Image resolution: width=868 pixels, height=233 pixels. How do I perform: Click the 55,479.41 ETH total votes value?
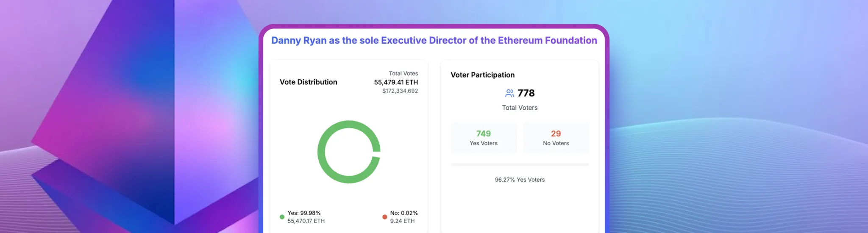[x=396, y=82]
